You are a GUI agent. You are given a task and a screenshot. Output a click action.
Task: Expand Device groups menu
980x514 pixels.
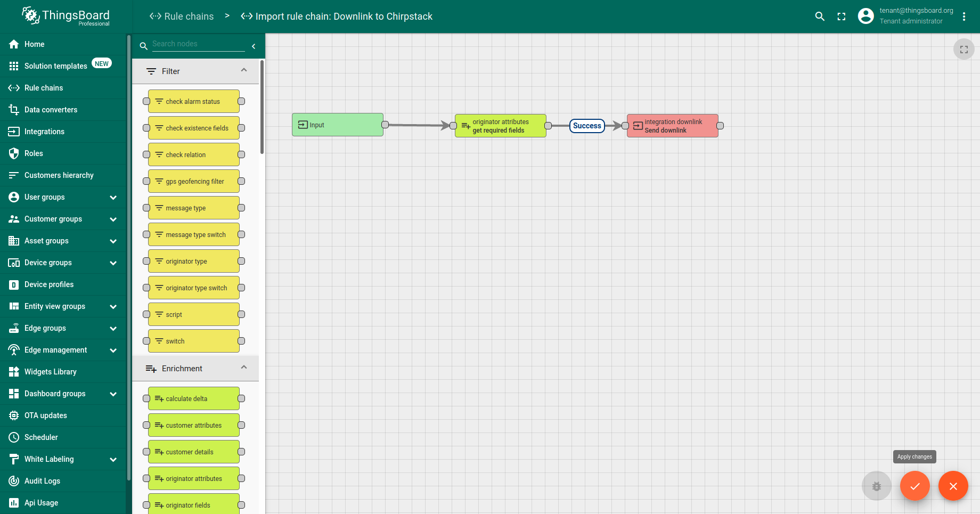[x=113, y=263]
